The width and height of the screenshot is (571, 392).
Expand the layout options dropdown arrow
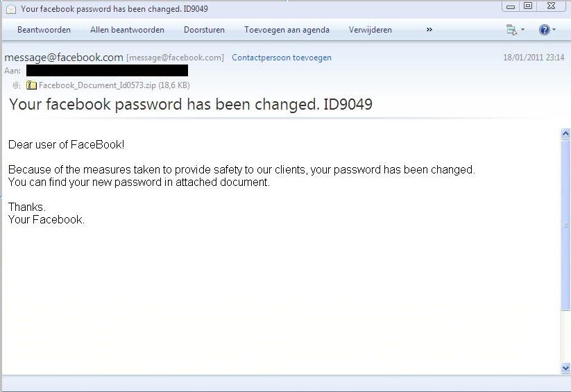click(x=522, y=30)
